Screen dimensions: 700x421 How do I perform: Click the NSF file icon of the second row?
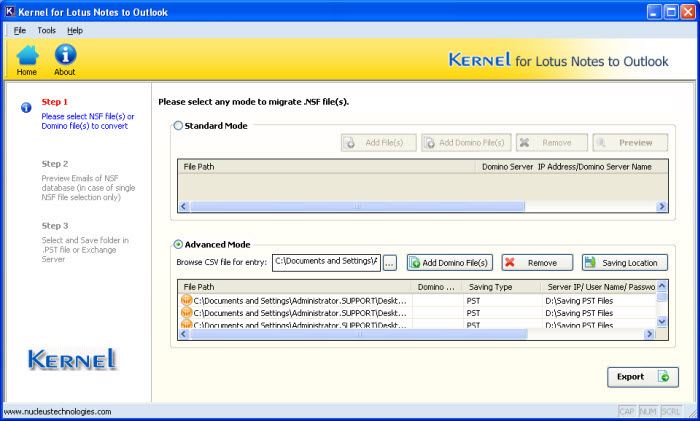tap(186, 312)
